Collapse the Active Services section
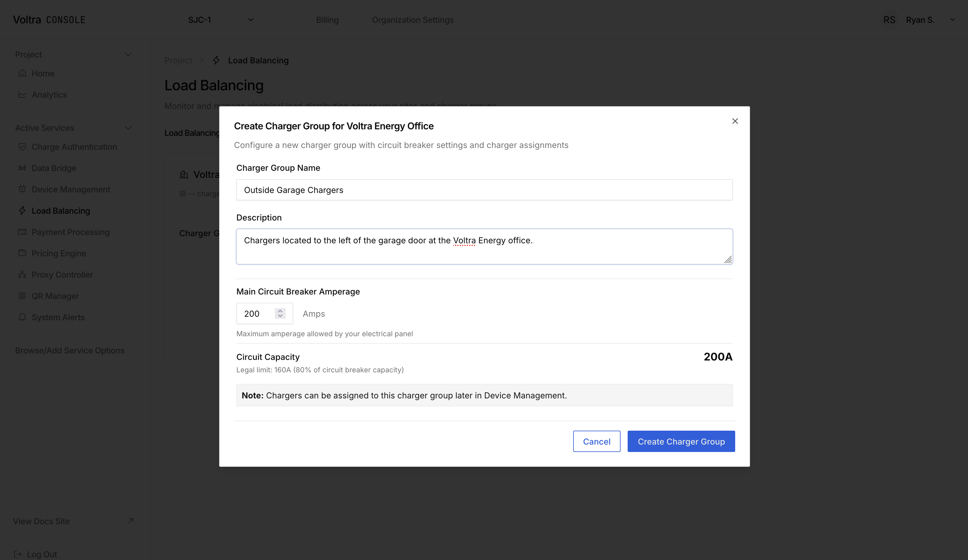This screenshot has height=560, width=968. pyautogui.click(x=129, y=128)
